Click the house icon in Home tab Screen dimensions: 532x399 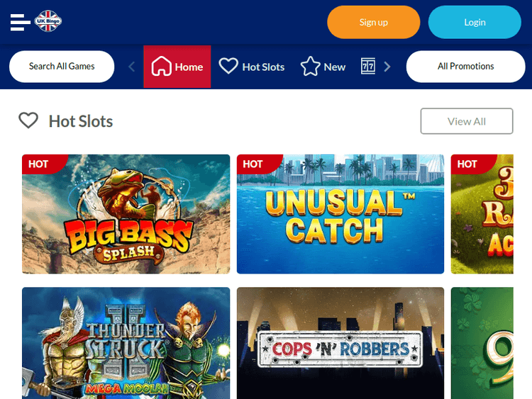tap(161, 66)
